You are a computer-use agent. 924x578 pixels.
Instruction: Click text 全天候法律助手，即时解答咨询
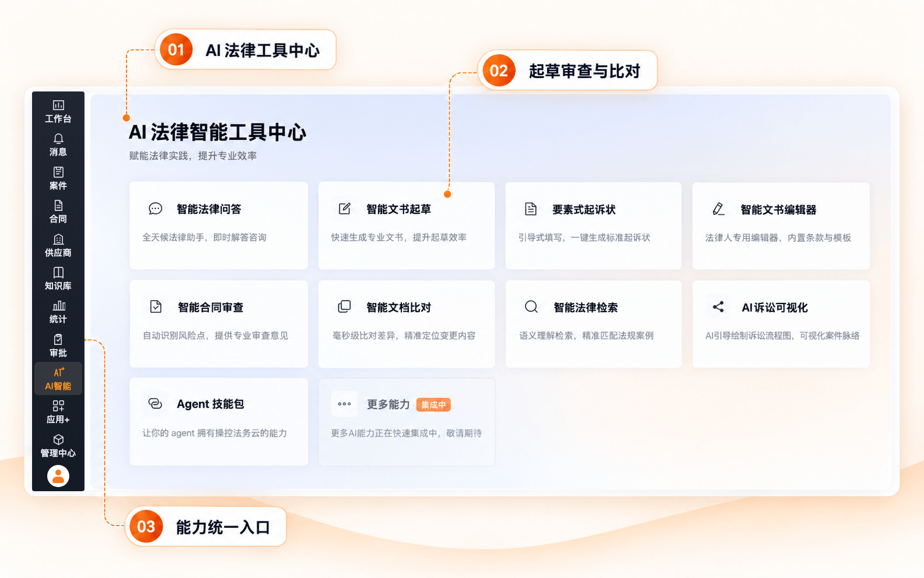(x=204, y=238)
